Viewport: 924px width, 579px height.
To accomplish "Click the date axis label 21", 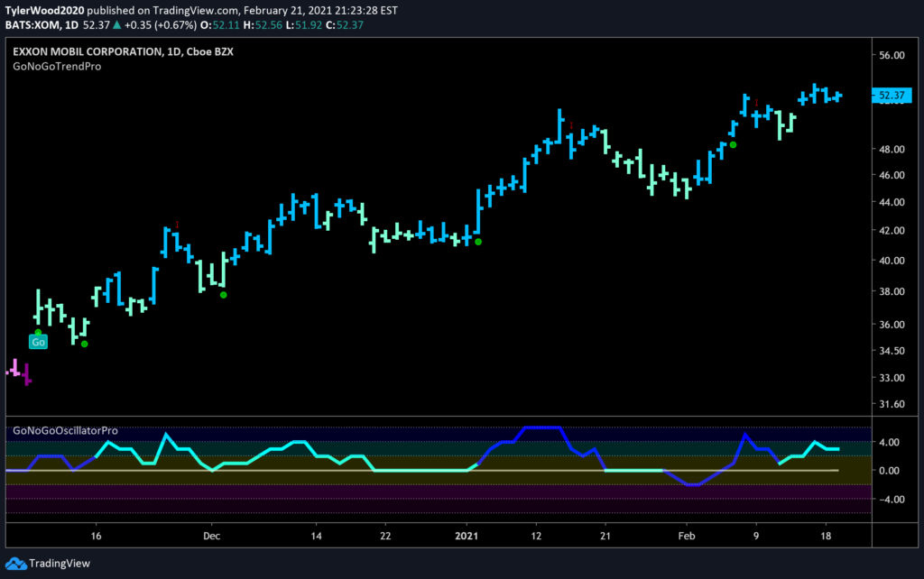I will 605,536.
